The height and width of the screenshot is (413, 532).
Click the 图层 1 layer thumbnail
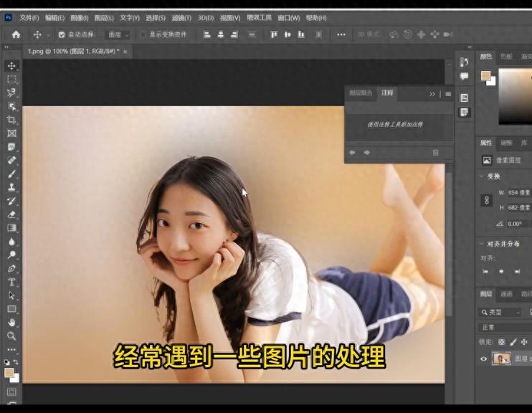(500, 359)
